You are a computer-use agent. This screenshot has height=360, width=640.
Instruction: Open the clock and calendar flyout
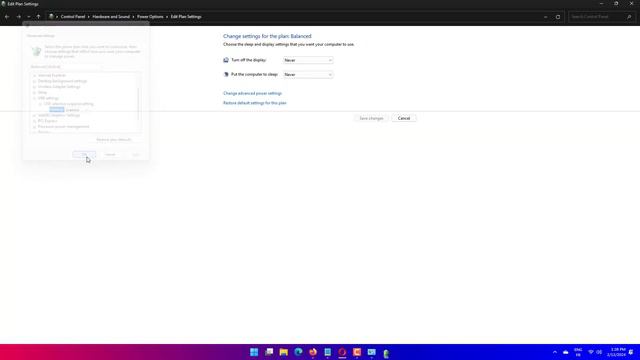coord(616,352)
